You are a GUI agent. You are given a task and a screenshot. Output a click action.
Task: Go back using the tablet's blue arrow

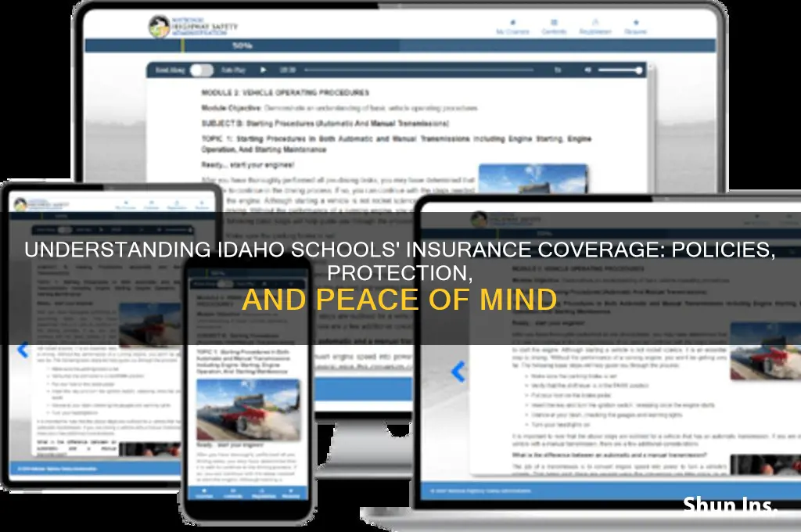click(x=23, y=350)
